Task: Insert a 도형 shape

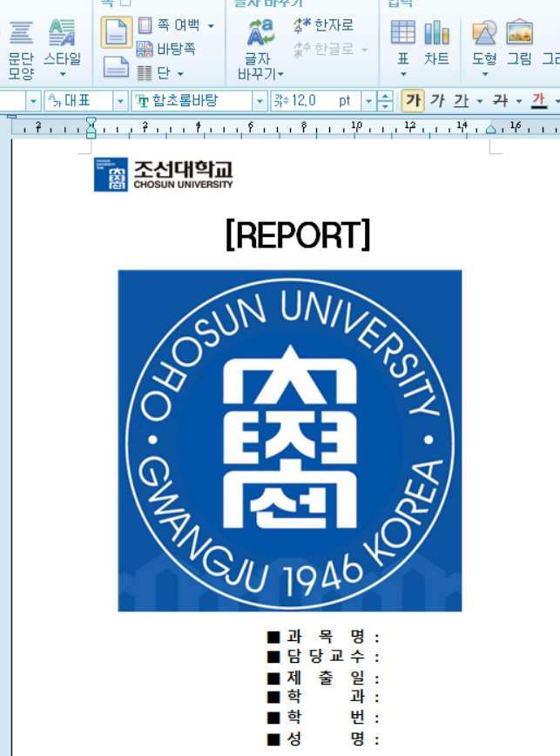Action: [484, 43]
